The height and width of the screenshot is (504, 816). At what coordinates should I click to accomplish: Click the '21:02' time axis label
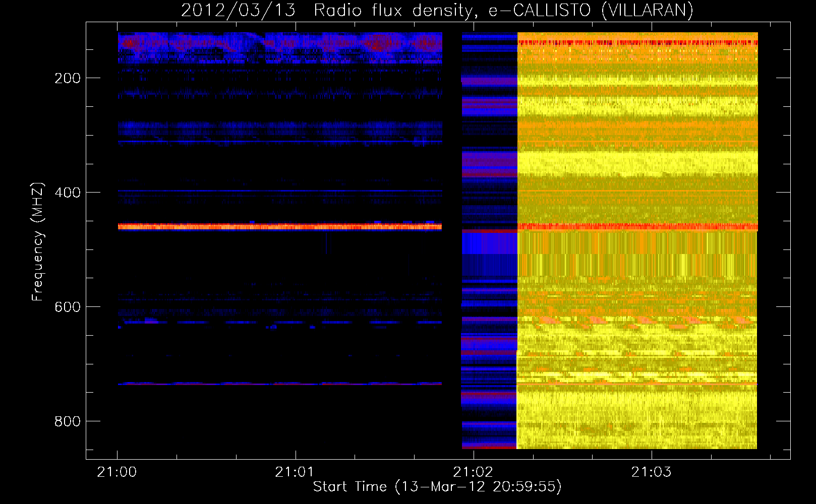click(x=473, y=472)
